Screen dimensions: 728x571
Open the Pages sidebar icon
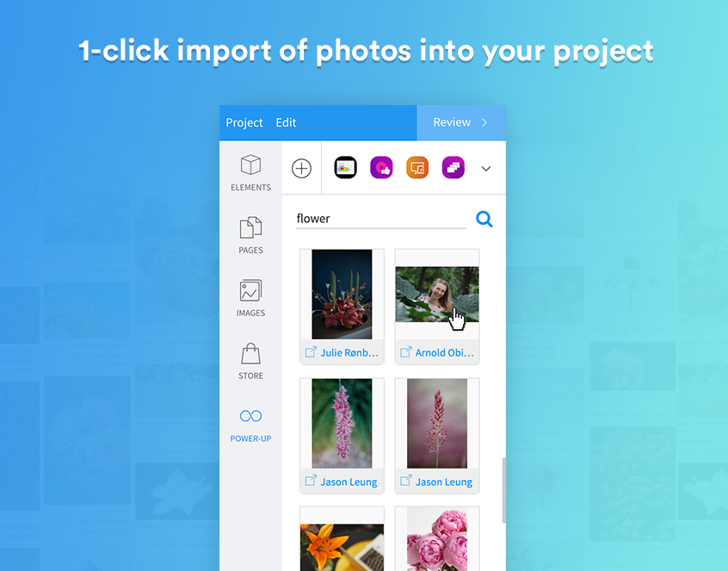point(250,227)
